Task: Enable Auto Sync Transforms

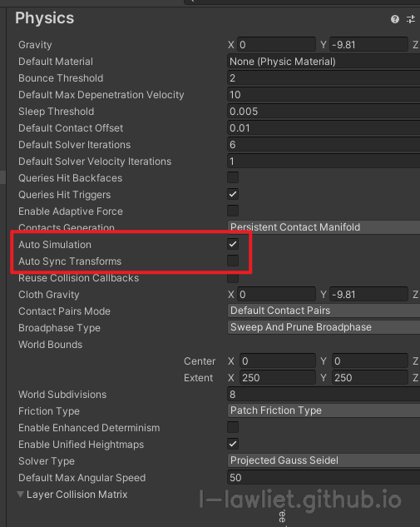Action: 233,261
